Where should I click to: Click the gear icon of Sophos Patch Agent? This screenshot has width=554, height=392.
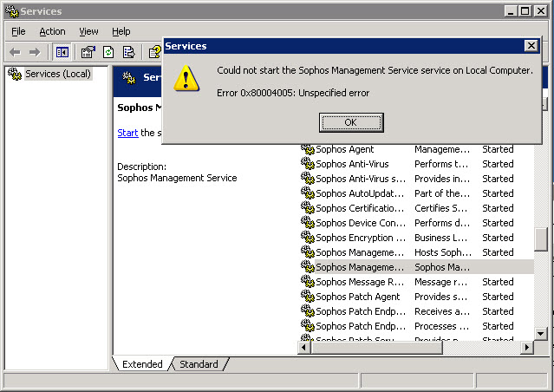(x=308, y=297)
